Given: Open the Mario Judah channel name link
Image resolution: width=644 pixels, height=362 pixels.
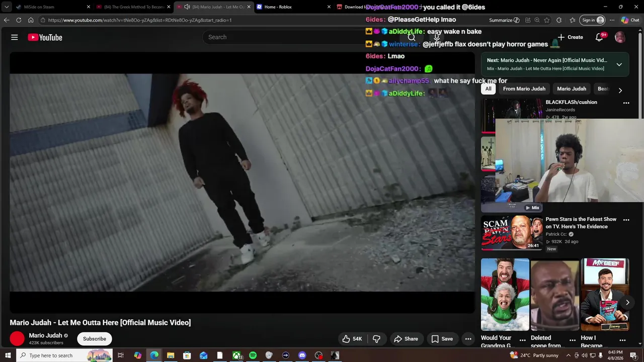Looking at the screenshot, I should pos(45,335).
